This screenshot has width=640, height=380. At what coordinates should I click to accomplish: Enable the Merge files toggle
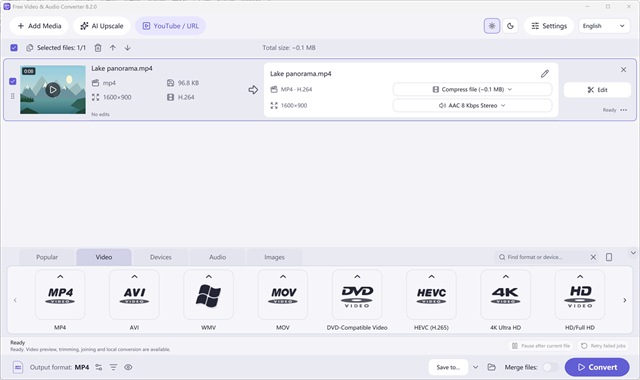click(x=551, y=367)
